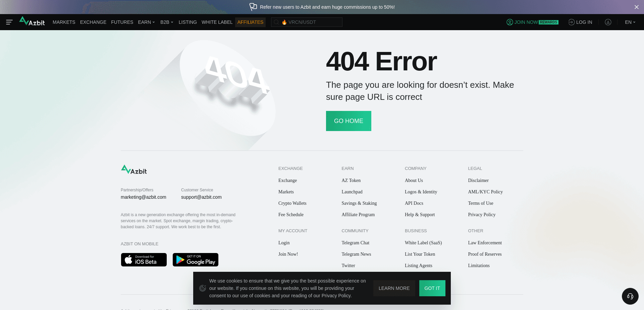
Task: Click the GO HOME button
Action: click(348, 121)
